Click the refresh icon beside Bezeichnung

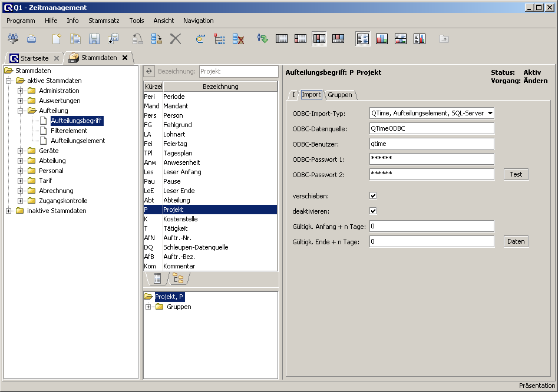click(149, 71)
